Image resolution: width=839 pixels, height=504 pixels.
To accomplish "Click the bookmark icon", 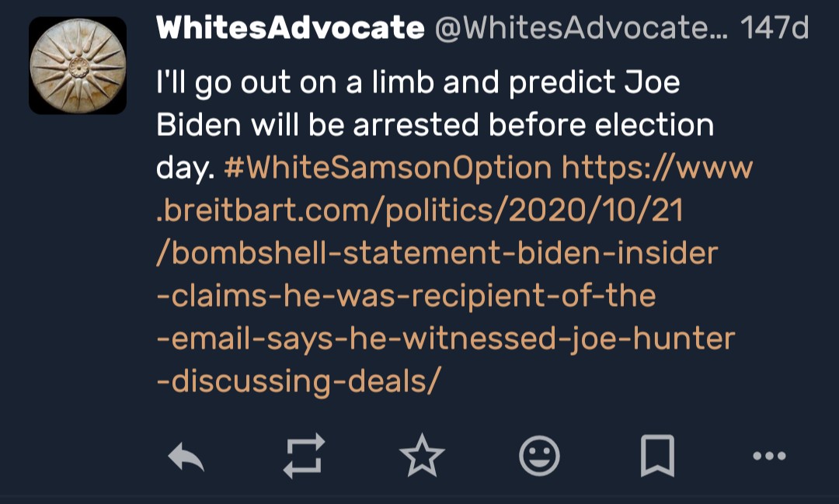I will tap(657, 456).
